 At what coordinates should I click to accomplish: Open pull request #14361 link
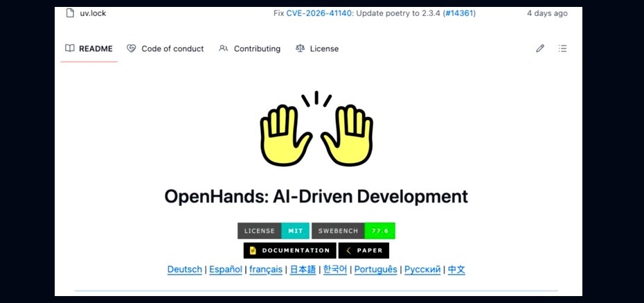click(459, 13)
